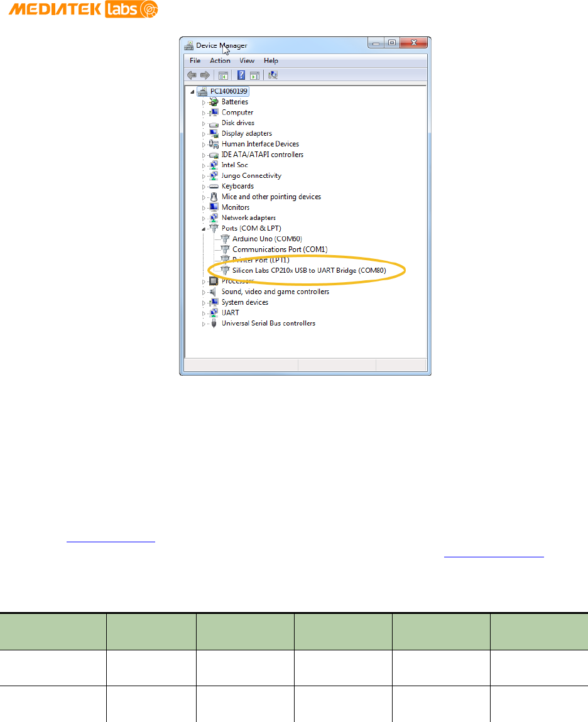588x722 pixels.
Task: Click the Ports (COM & LPT) icon
Action: coord(214,228)
